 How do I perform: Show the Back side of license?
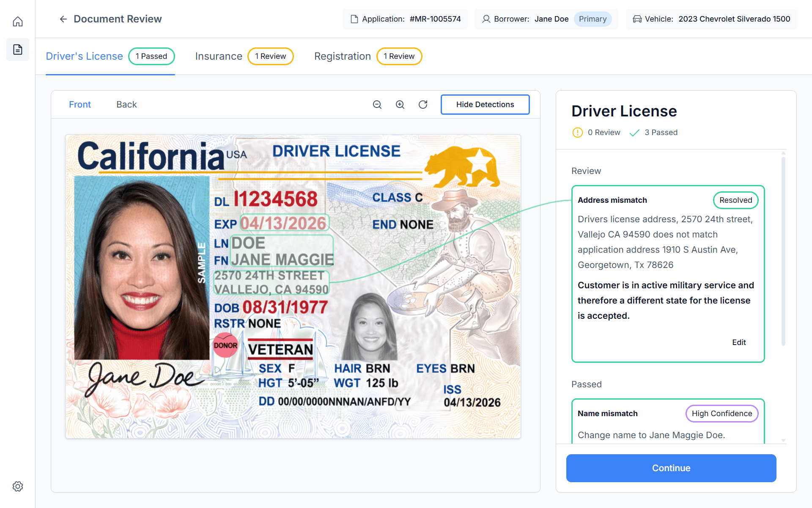point(126,105)
